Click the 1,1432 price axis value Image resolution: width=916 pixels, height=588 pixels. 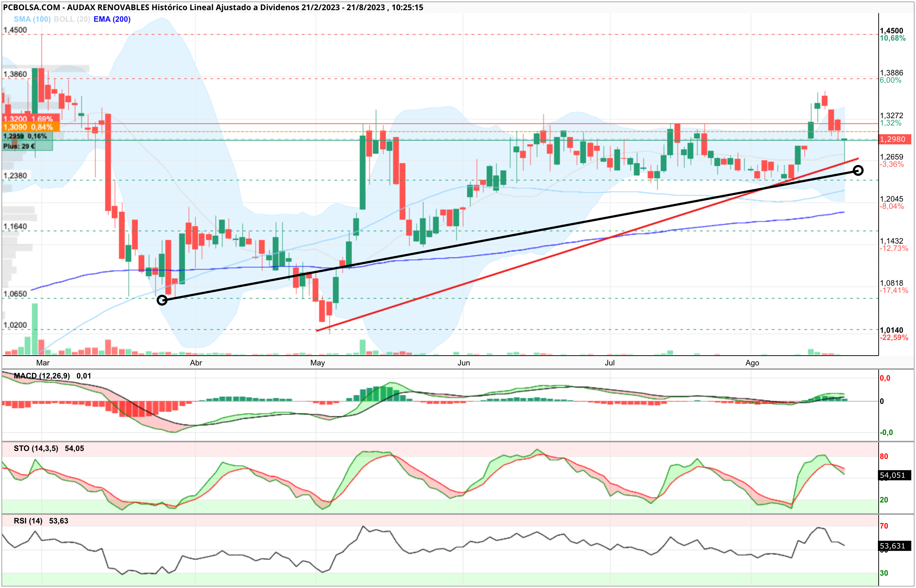pos(892,241)
